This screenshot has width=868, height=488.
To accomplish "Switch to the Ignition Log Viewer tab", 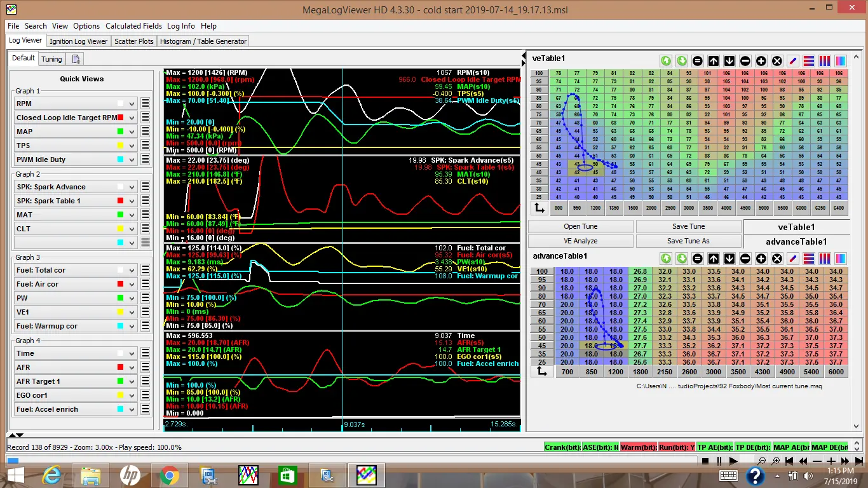I will [79, 41].
